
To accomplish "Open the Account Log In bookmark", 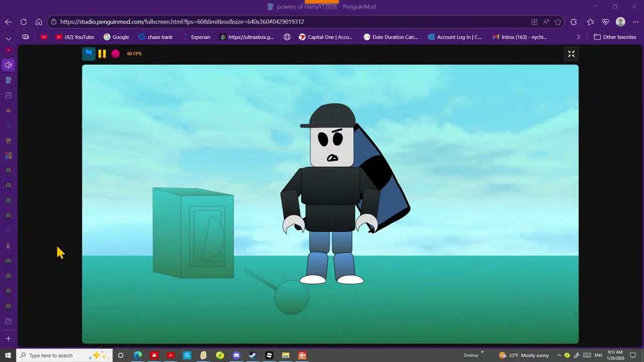I will pyautogui.click(x=455, y=37).
